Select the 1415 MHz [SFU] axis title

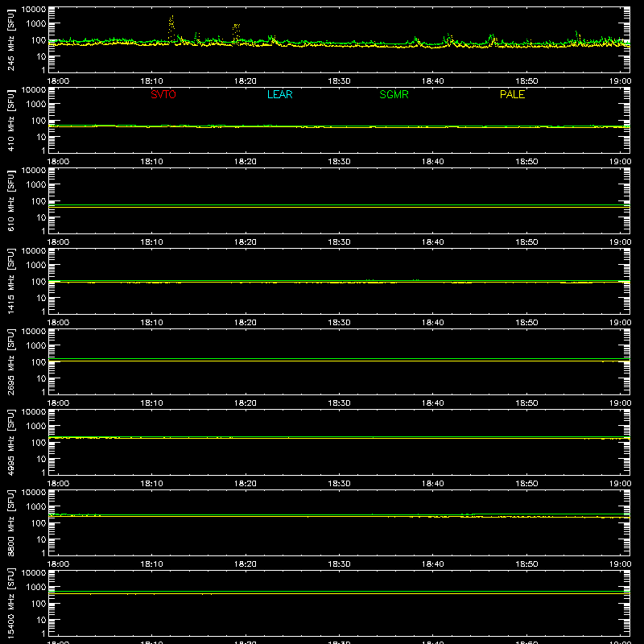11,282
